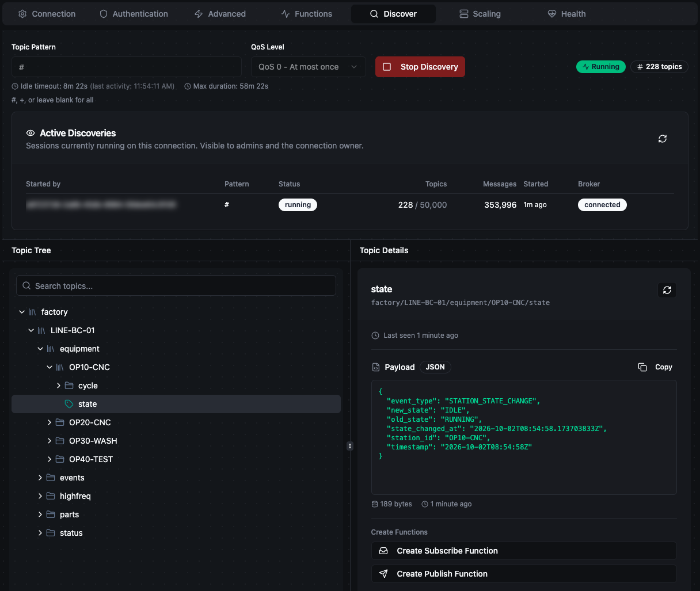Click the JSON format badge
This screenshot has height=591, width=700.
(x=435, y=367)
